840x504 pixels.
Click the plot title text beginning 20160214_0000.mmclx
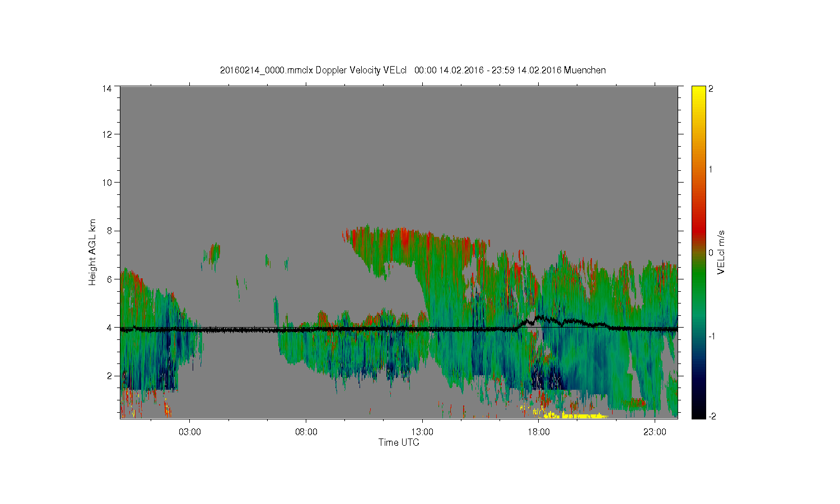[x=413, y=70]
